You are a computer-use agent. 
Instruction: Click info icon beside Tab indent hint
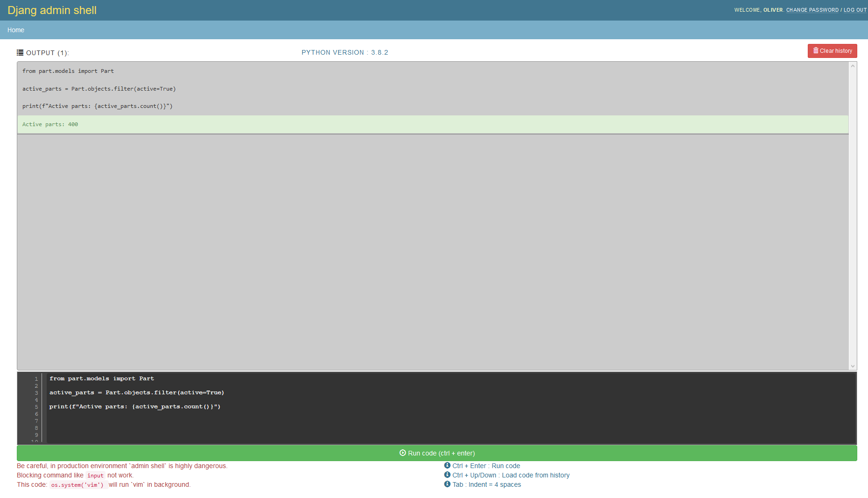click(447, 484)
